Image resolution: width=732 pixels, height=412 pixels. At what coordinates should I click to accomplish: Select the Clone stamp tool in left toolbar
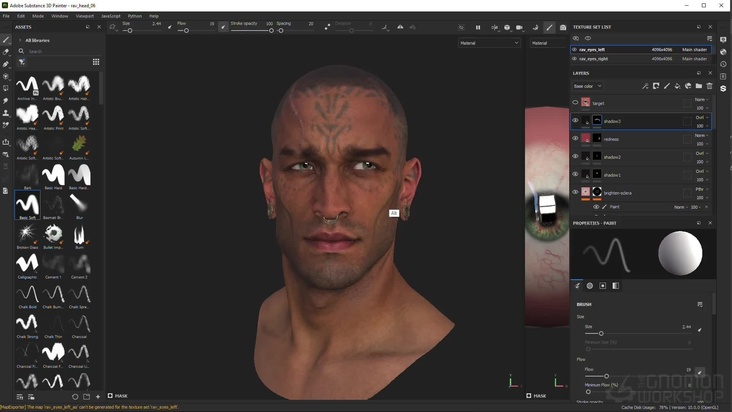pyautogui.click(x=6, y=112)
